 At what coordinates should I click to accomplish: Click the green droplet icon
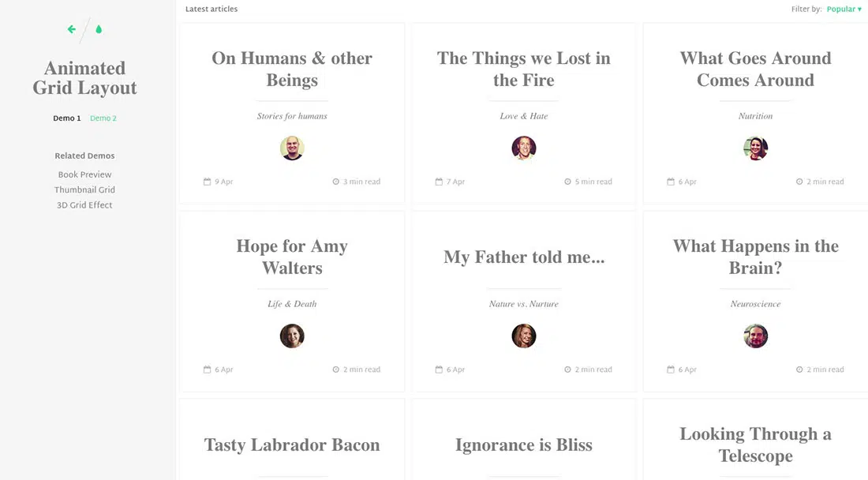[x=99, y=30]
